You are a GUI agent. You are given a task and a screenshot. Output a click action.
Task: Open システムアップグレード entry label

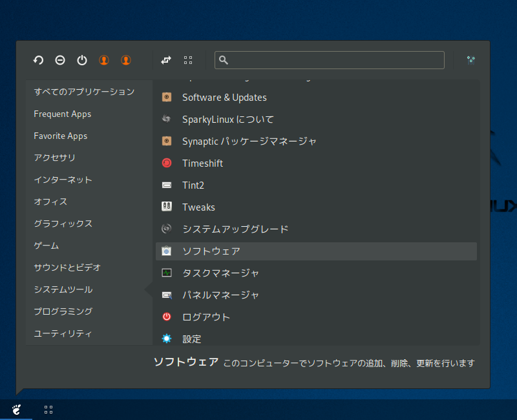coord(235,229)
